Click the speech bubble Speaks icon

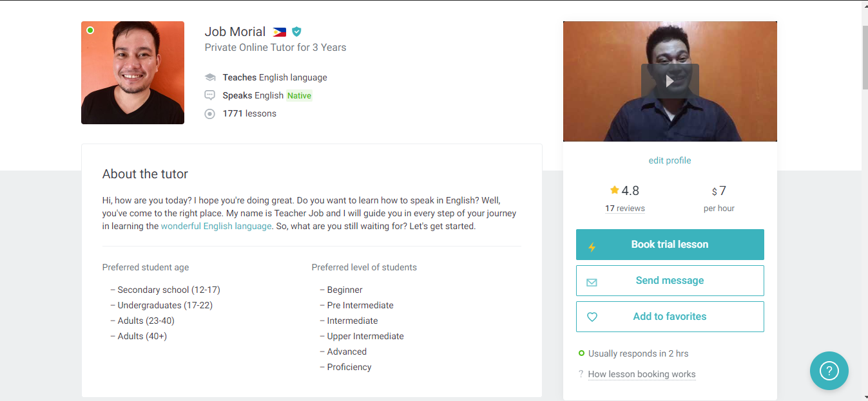[x=209, y=95]
